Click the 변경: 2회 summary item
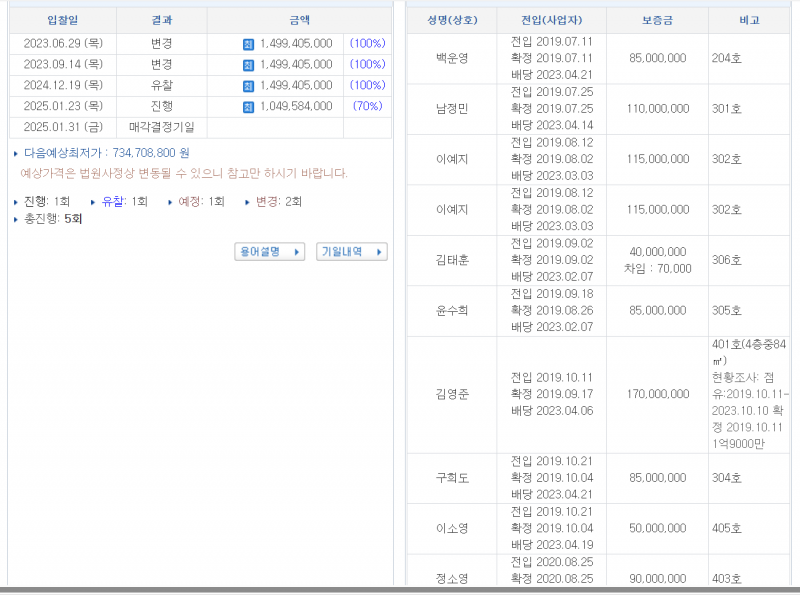Viewport: 800px width, 595px height. [x=278, y=201]
